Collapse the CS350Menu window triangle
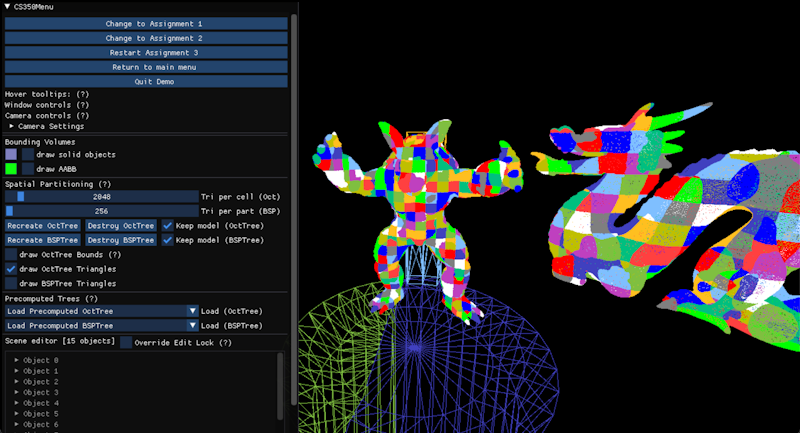The image size is (800, 433). pos(7,7)
